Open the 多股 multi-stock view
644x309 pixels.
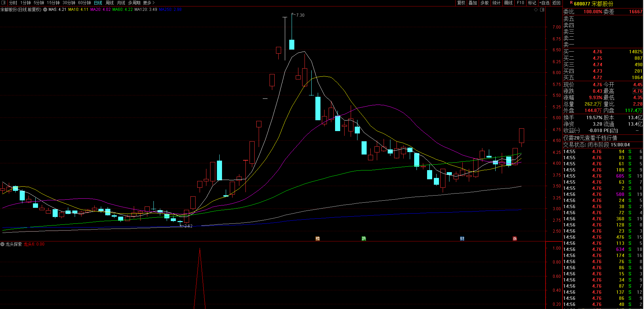(484, 3)
